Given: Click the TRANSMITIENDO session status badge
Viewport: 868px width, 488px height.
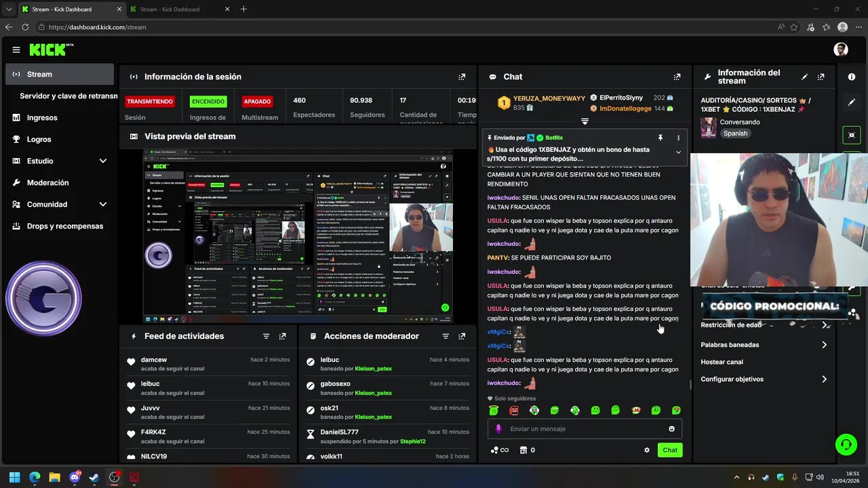Looking at the screenshot, I should (x=149, y=102).
